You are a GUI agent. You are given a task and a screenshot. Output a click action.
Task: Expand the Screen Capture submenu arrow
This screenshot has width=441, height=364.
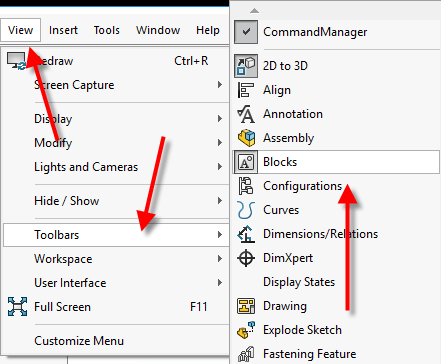tap(220, 85)
